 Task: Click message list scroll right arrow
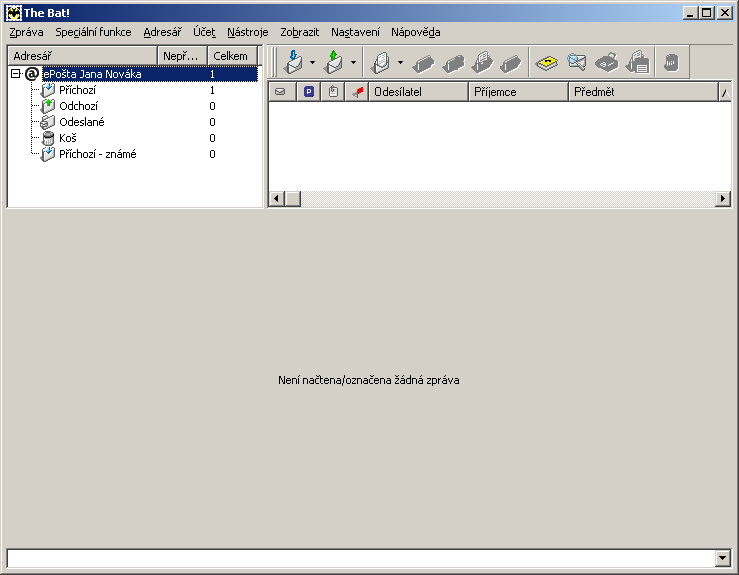723,198
